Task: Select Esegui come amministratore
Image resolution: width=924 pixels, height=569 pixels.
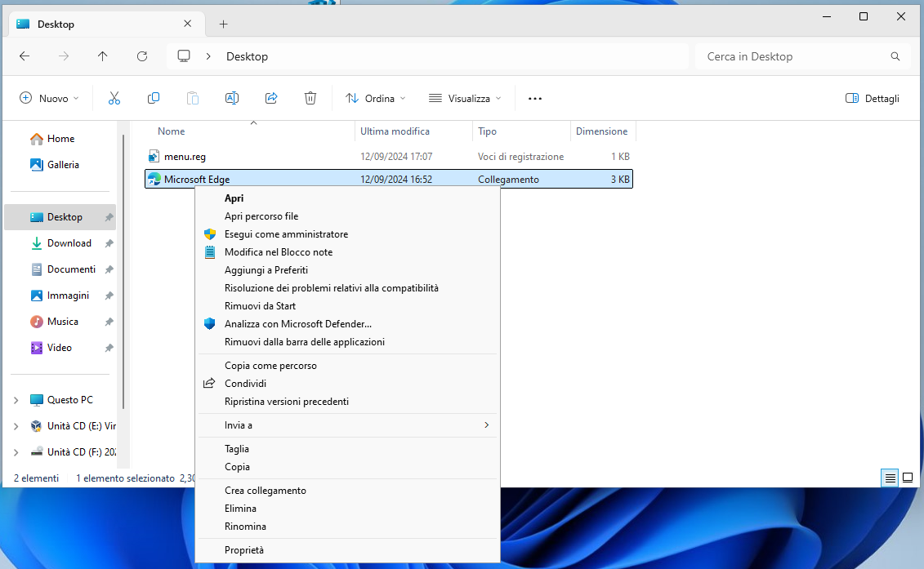Action: [x=348, y=234]
